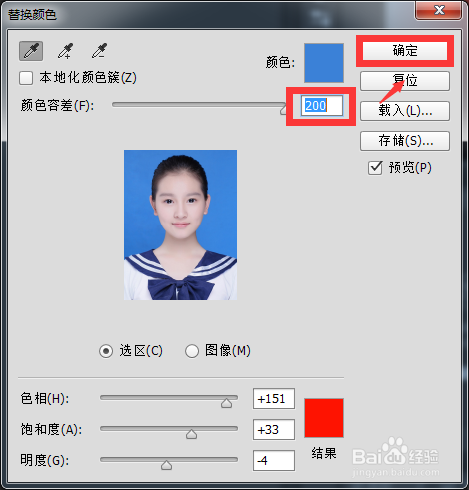
Task: Select the Add to Sample eyedropper
Action: (x=65, y=51)
